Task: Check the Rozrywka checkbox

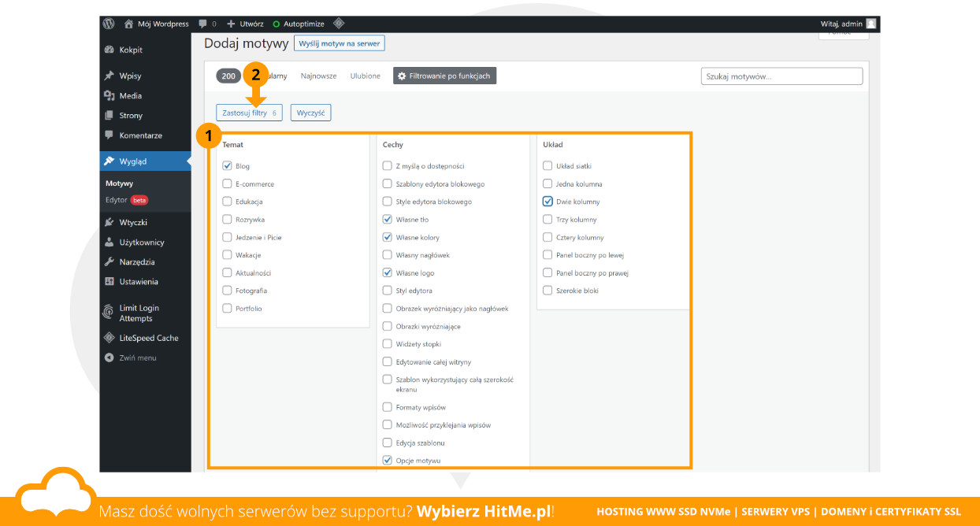Action: [228, 220]
